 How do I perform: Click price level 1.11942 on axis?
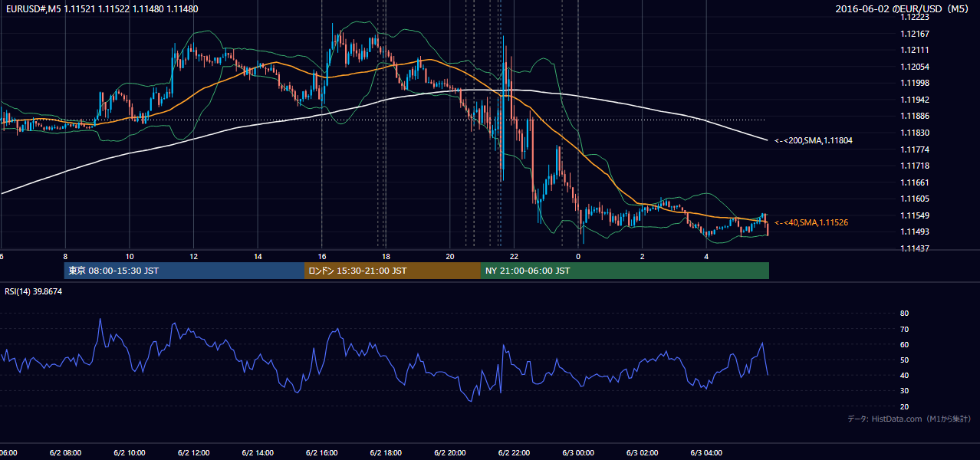(916, 100)
